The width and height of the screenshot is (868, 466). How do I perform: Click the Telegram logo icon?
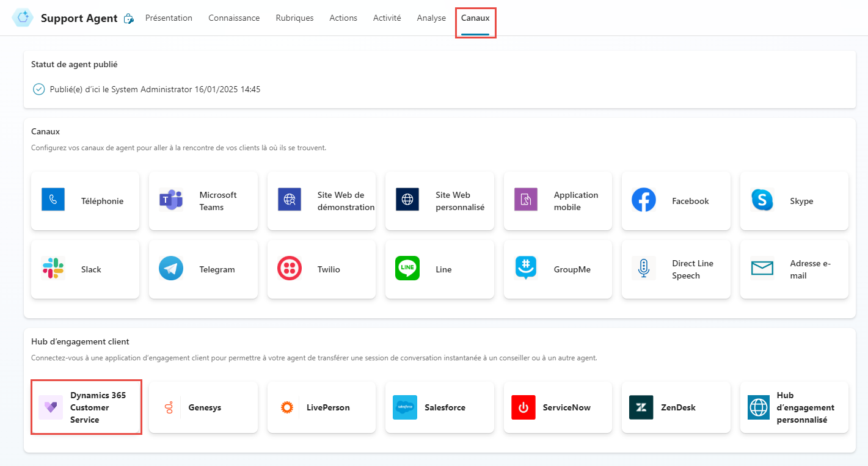point(171,268)
